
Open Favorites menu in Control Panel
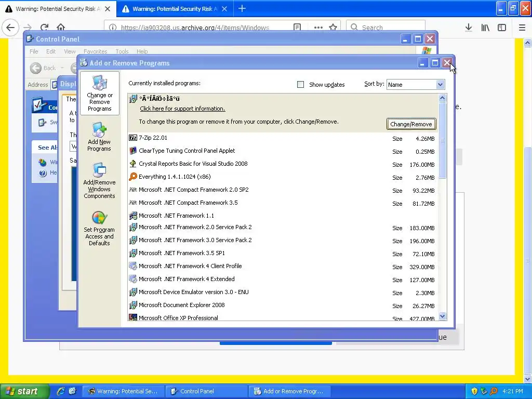coord(96,51)
